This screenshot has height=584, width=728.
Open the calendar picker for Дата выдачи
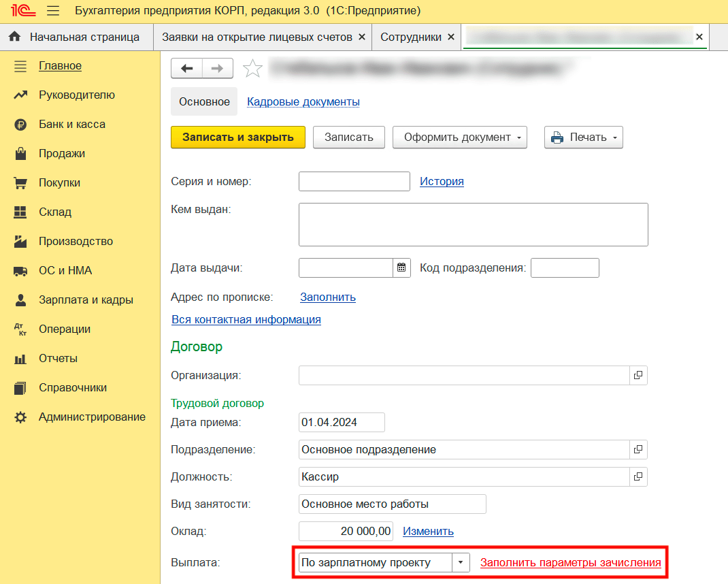tap(401, 267)
